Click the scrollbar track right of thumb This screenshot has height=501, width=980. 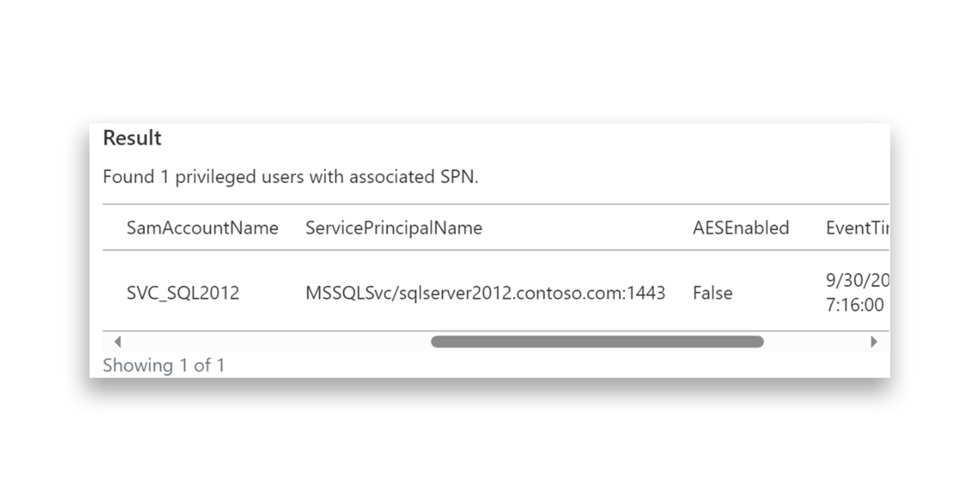tap(817, 342)
